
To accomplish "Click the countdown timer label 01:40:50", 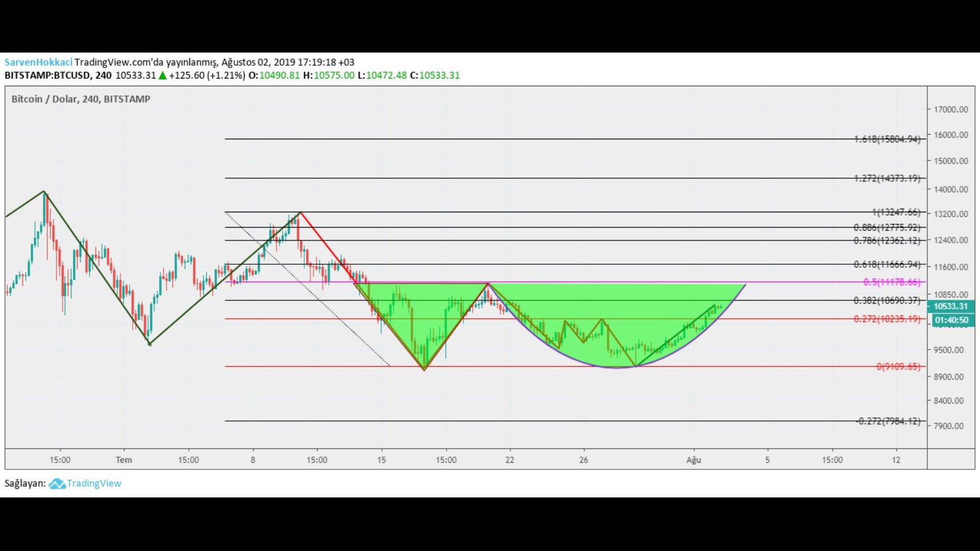I will pyautogui.click(x=951, y=320).
